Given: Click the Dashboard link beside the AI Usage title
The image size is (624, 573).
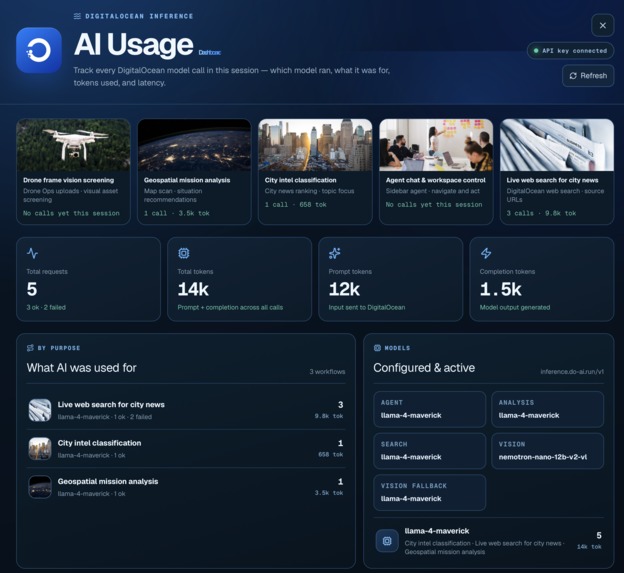Looking at the screenshot, I should click(209, 53).
